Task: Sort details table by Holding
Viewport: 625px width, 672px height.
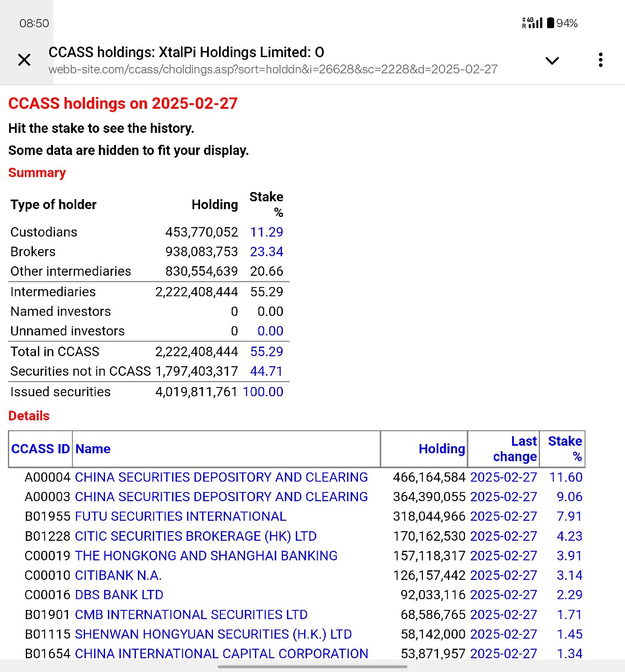Action: click(x=442, y=449)
